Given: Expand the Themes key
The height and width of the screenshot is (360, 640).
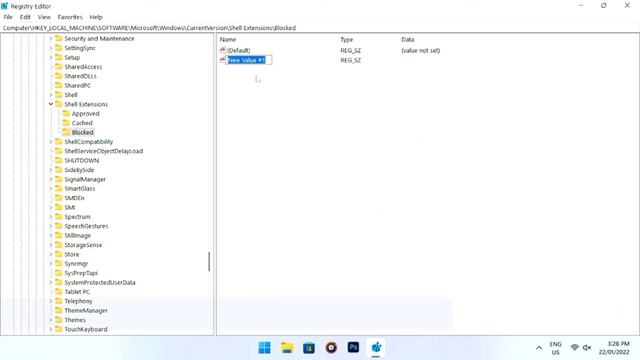Looking at the screenshot, I should click(x=51, y=320).
